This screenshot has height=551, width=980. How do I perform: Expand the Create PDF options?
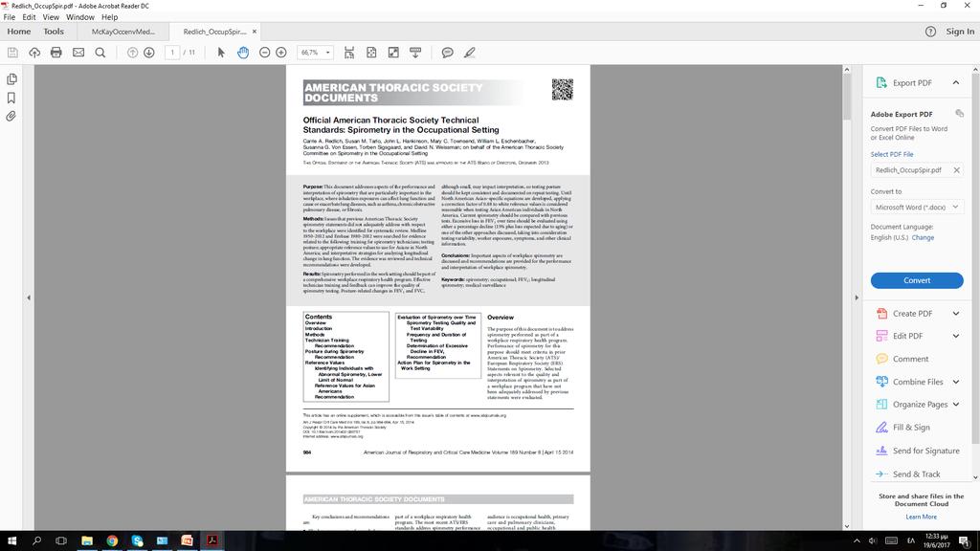coord(956,314)
